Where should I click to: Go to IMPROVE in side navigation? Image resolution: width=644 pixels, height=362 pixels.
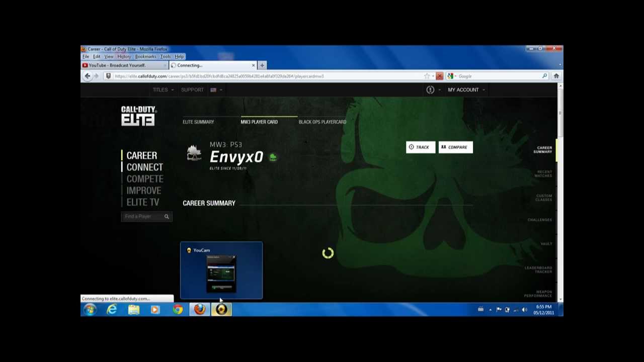coord(143,191)
